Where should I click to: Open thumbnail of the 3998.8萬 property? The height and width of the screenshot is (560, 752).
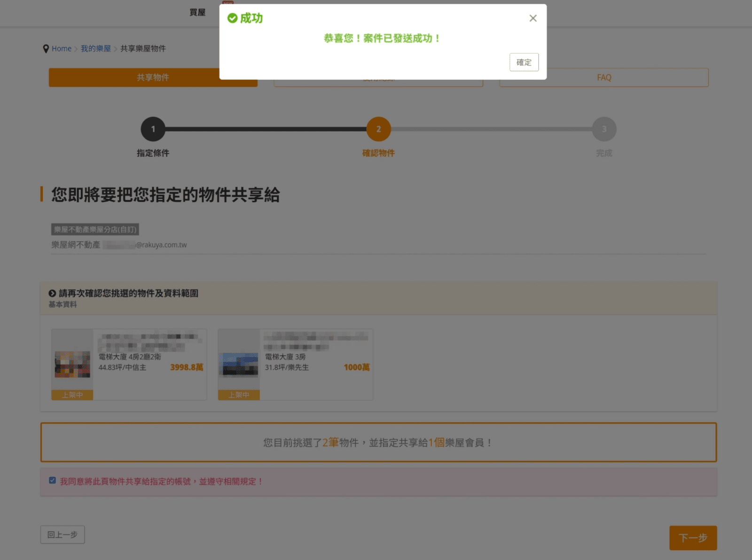coord(72,365)
